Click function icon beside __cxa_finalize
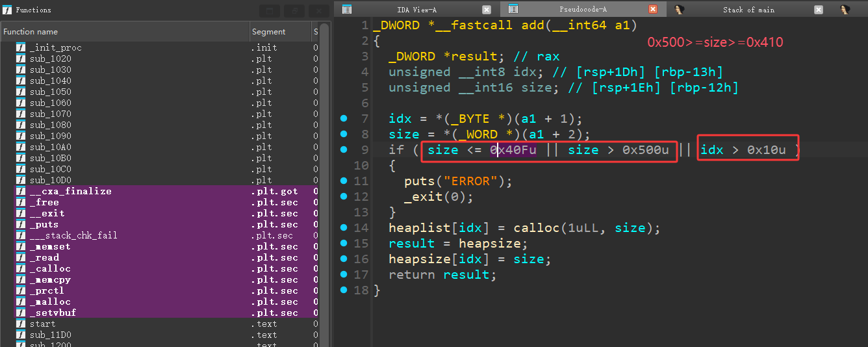 21,191
